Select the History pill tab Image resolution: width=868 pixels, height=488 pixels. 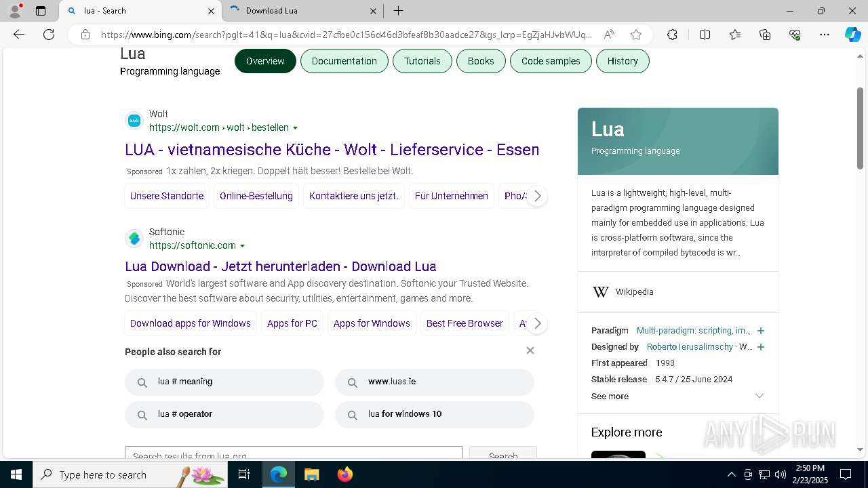[x=623, y=61]
